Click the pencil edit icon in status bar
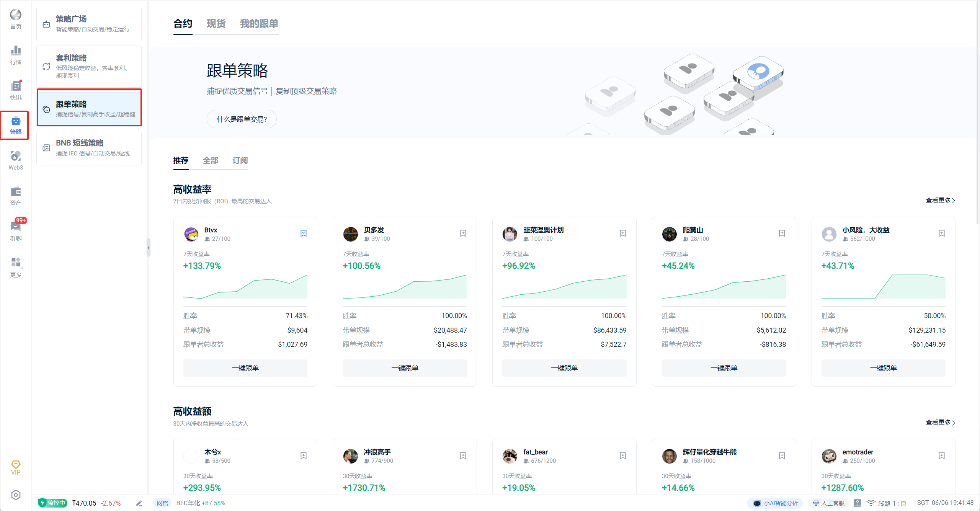The height and width of the screenshot is (511, 980). click(139, 503)
